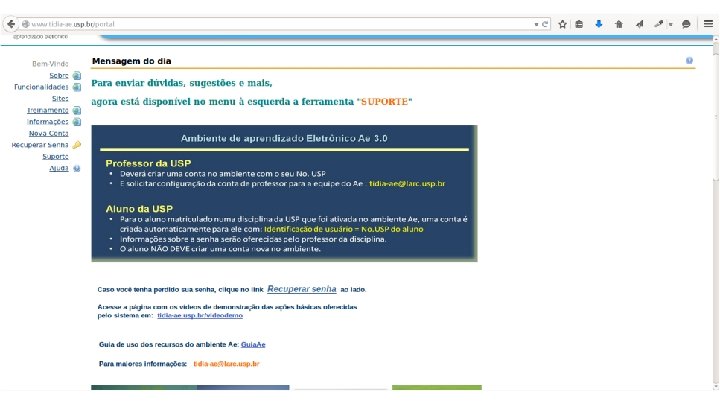Image resolution: width=720 pixels, height=405 pixels.
Task: Click the globe site identity icon
Action: click(x=26, y=24)
